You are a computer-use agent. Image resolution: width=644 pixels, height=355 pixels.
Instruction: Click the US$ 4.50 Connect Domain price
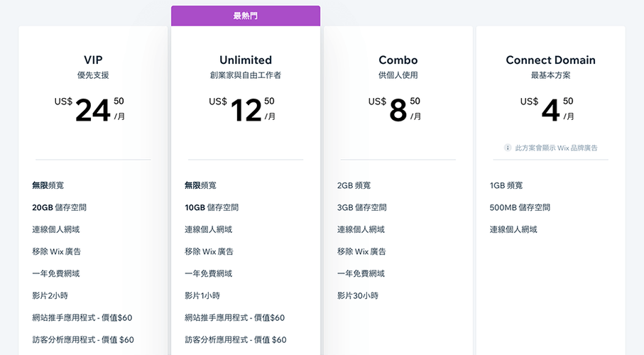pos(547,109)
